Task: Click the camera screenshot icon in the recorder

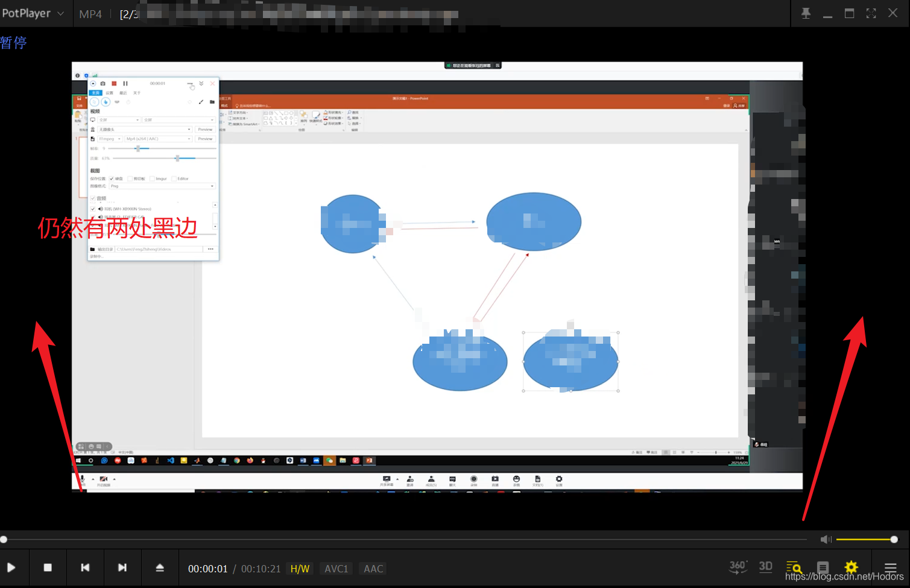Action: tap(103, 83)
